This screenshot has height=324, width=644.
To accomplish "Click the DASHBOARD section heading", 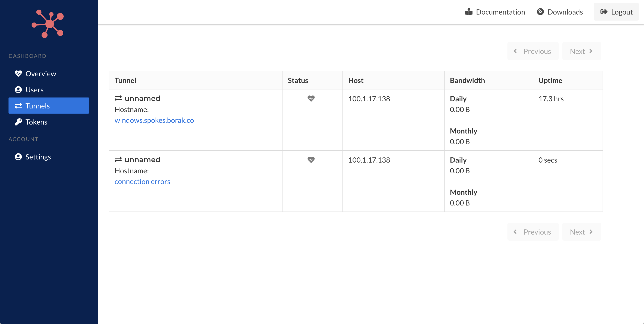I will point(28,56).
